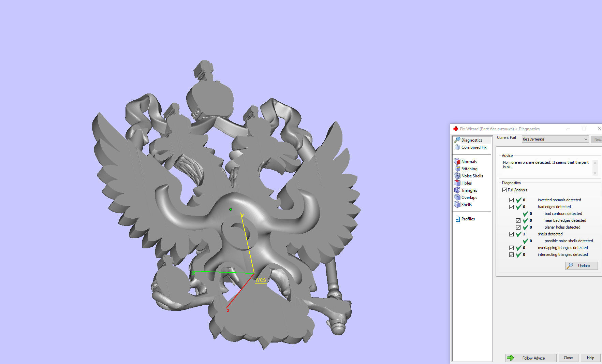Click green check beside bad edges
This screenshot has height=364, width=602.
click(x=518, y=207)
